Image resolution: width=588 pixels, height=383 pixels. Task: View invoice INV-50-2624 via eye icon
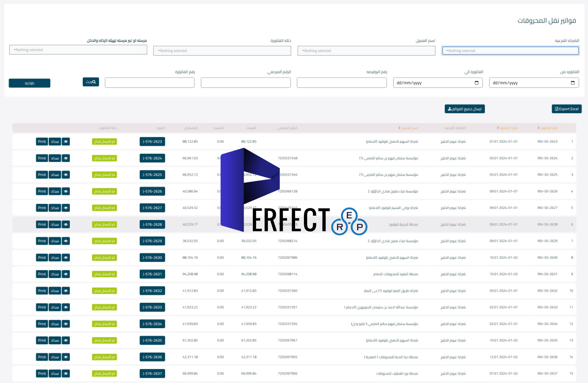pyautogui.click(x=66, y=158)
